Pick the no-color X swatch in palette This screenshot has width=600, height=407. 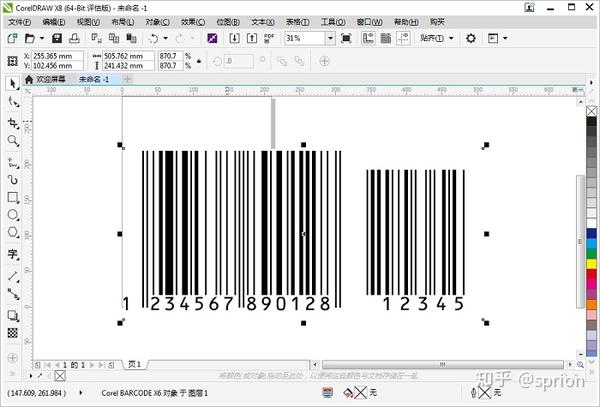(x=592, y=111)
